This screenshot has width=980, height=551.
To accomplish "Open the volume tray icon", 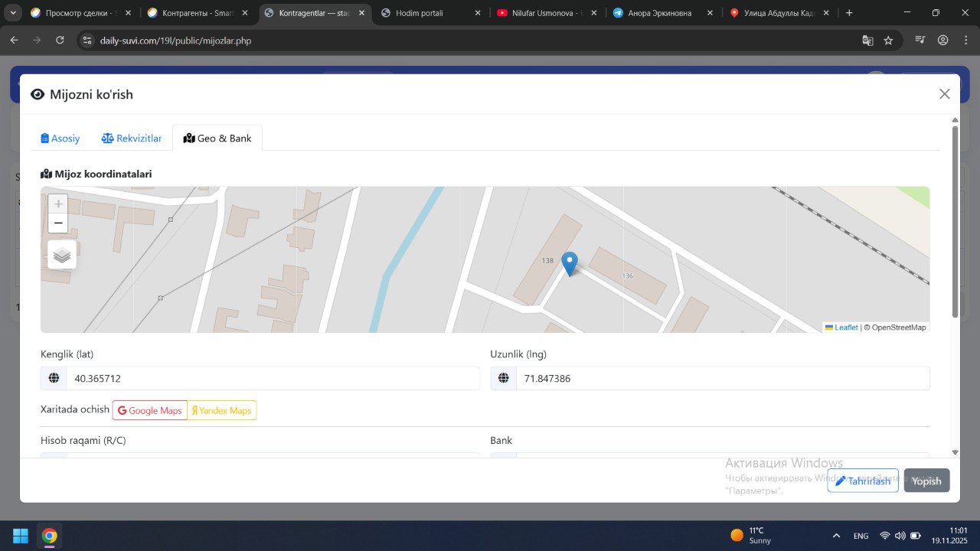I will [900, 536].
